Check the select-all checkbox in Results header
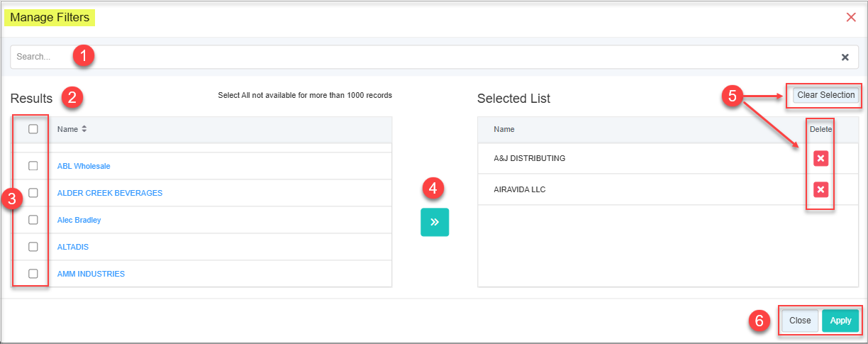868x344 pixels. tap(33, 129)
